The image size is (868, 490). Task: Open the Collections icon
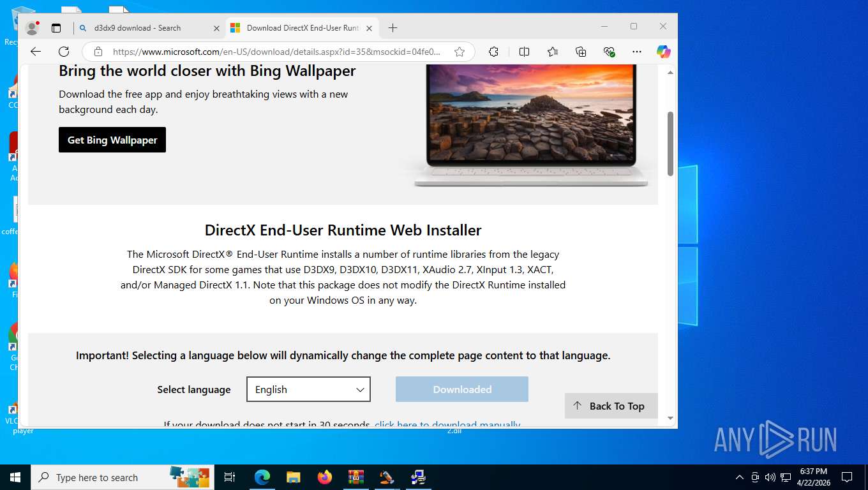pos(581,52)
